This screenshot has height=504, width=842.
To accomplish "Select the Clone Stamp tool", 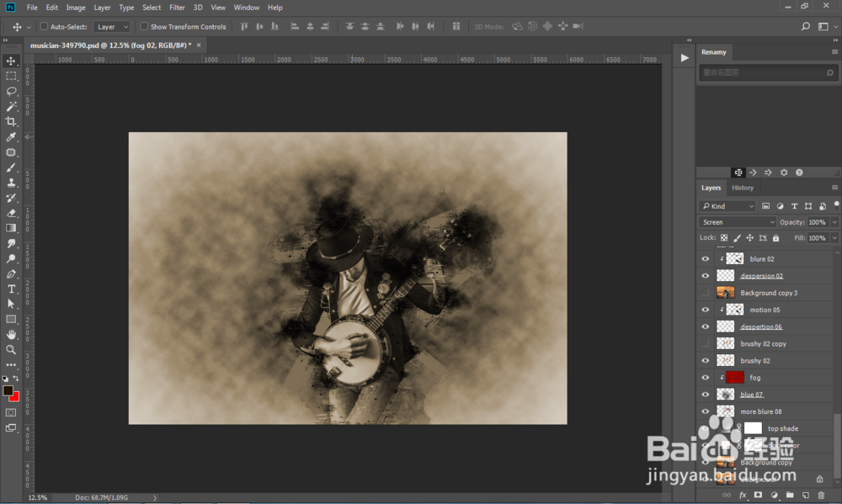I will pos(11,183).
